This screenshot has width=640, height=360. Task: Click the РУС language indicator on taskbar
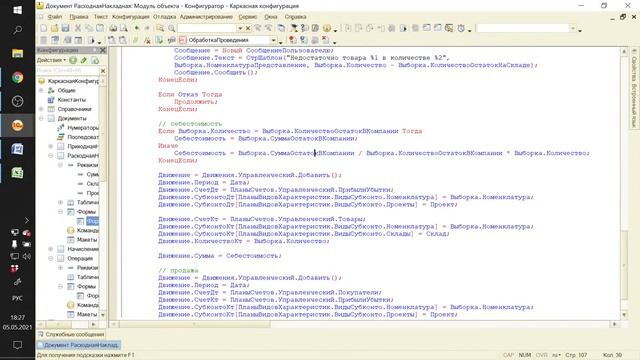(17, 298)
